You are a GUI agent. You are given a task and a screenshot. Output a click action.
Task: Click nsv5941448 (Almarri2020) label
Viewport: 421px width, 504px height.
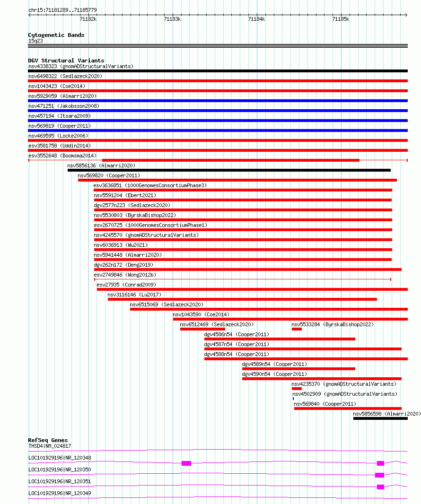[x=128, y=255]
